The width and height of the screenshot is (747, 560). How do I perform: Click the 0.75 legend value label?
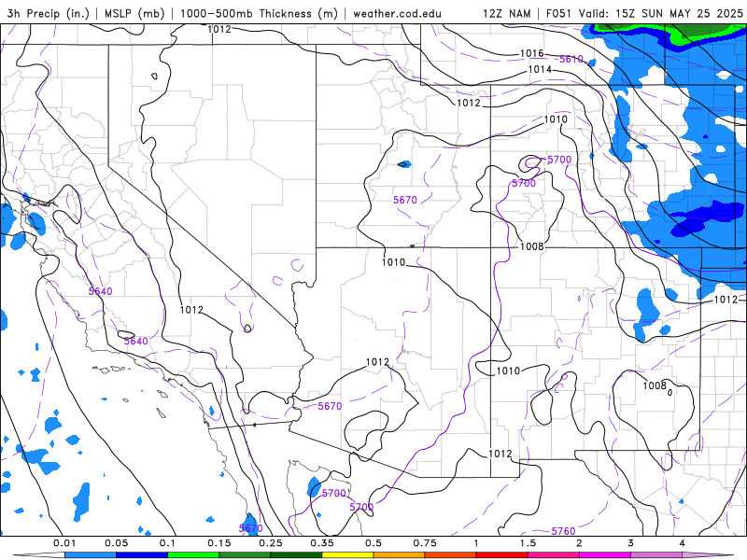(425, 543)
